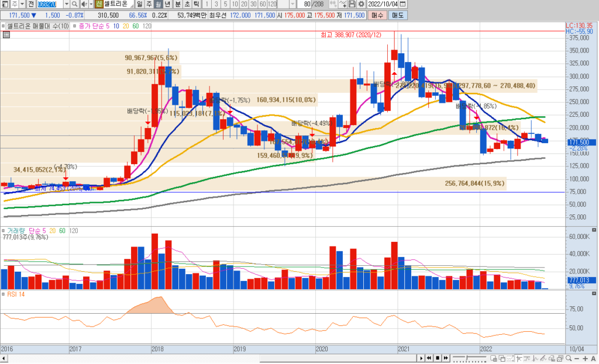Viewport: 599px width, 364px height.
Task: Switch to daily (일) chart period
Action: tap(140, 4)
